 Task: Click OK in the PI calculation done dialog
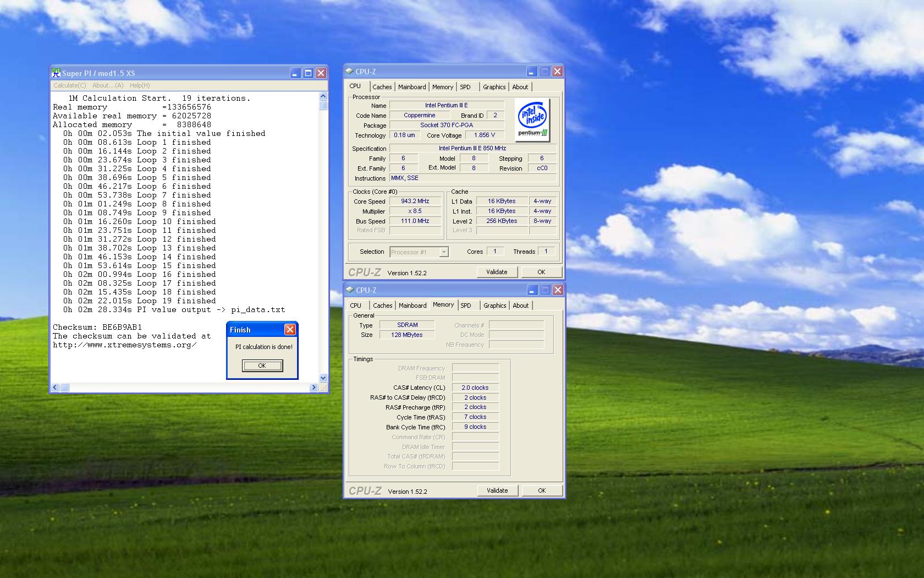tap(262, 366)
